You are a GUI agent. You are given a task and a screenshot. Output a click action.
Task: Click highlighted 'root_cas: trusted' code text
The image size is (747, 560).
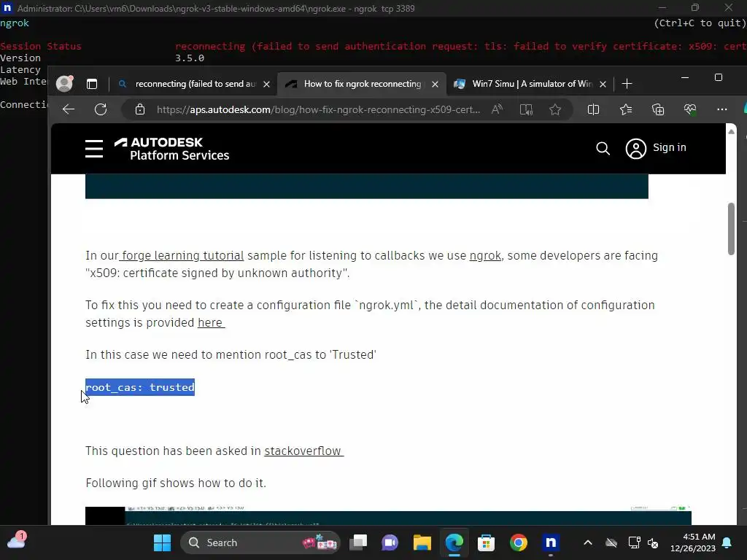[140, 387]
